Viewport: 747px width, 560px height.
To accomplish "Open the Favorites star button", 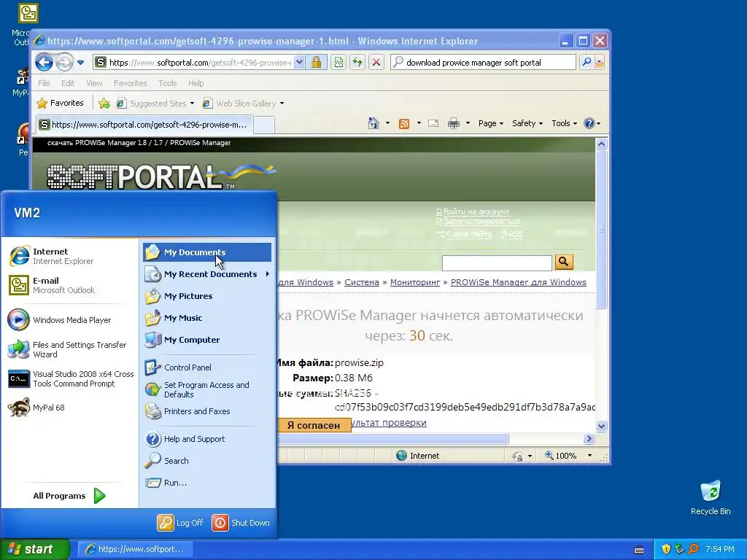I will point(60,103).
